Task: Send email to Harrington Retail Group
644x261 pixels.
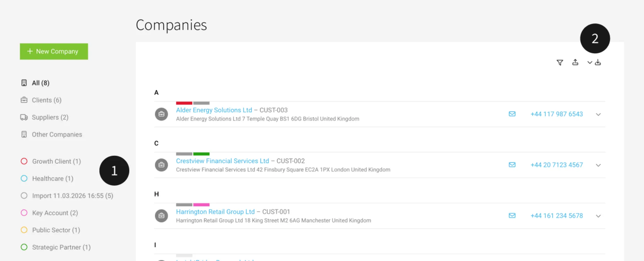Action: (x=512, y=215)
